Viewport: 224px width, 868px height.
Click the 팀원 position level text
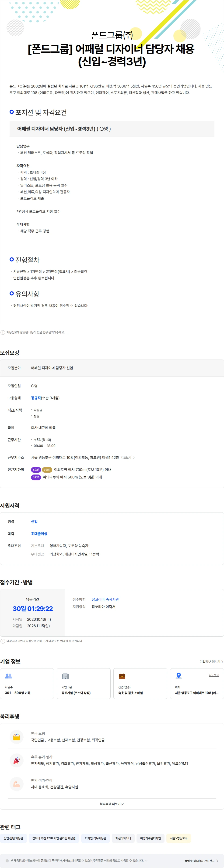click(x=36, y=416)
